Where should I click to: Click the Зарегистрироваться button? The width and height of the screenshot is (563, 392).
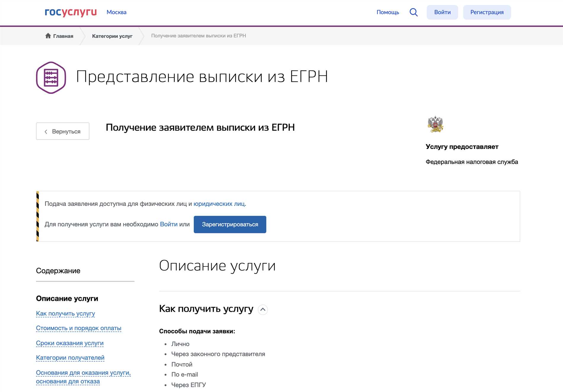(230, 224)
